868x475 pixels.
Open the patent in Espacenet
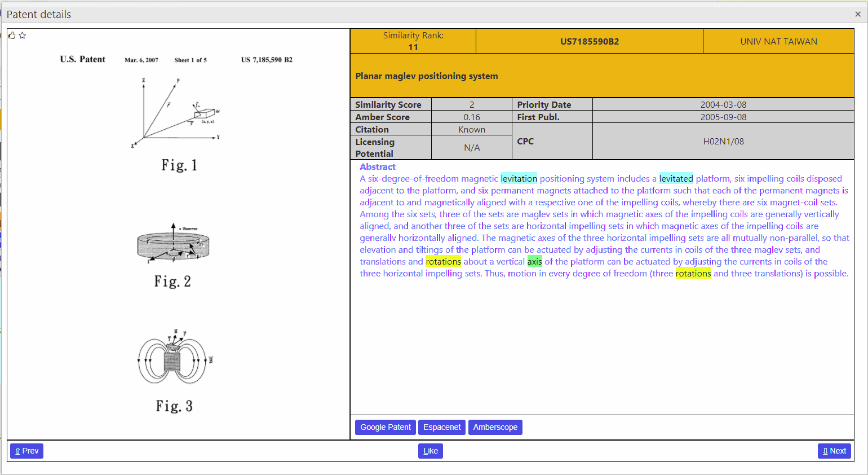tap(442, 427)
